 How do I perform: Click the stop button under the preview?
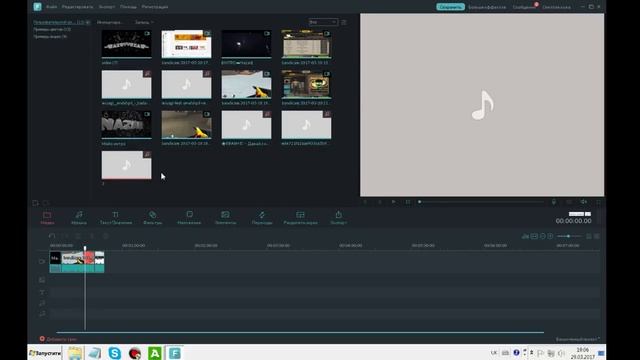coord(408,202)
